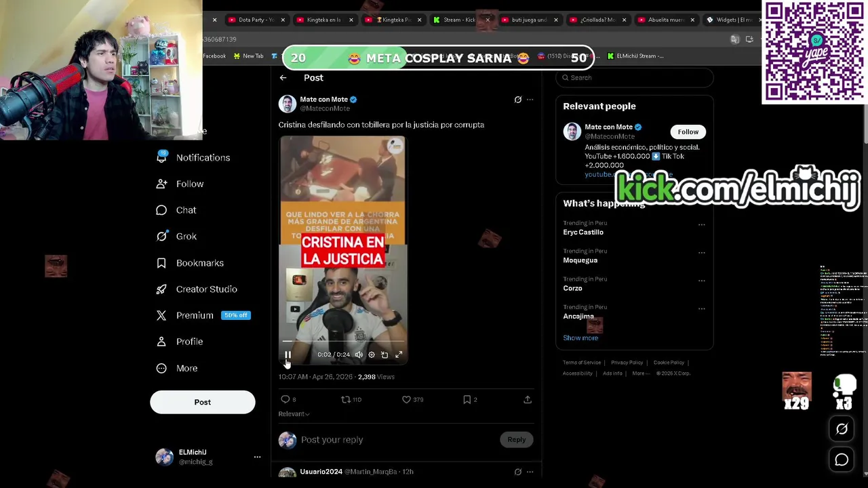Expand the Relevant replies sort dropdown
The image size is (868, 488).
294,414
